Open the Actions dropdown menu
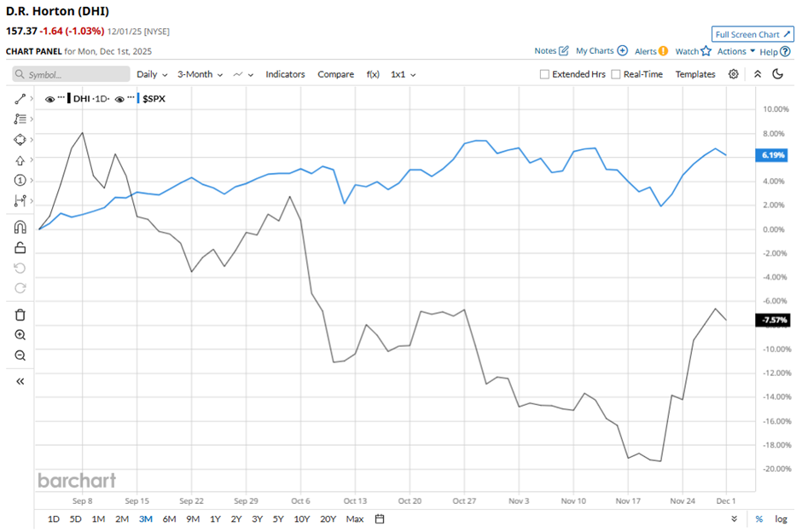The width and height of the screenshot is (802, 532). click(735, 51)
